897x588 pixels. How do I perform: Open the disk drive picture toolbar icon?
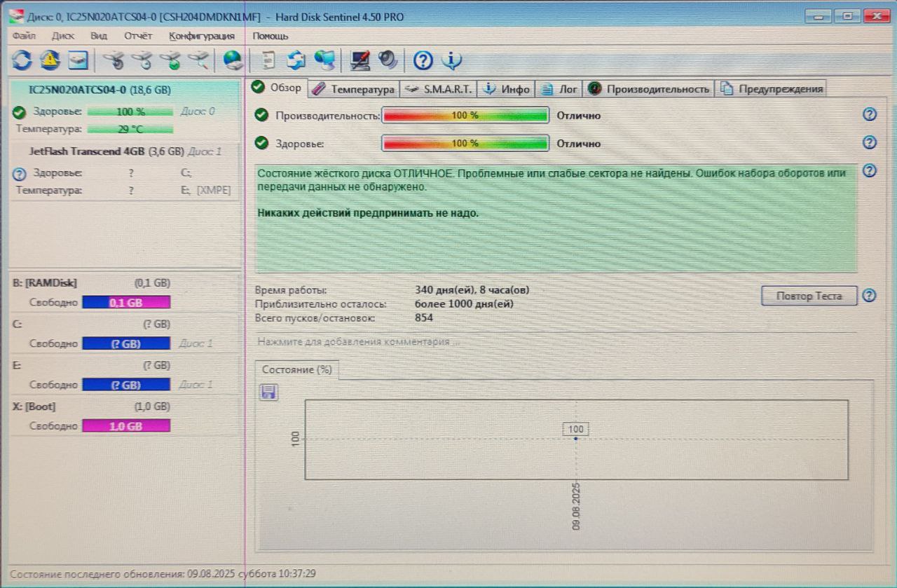point(78,61)
